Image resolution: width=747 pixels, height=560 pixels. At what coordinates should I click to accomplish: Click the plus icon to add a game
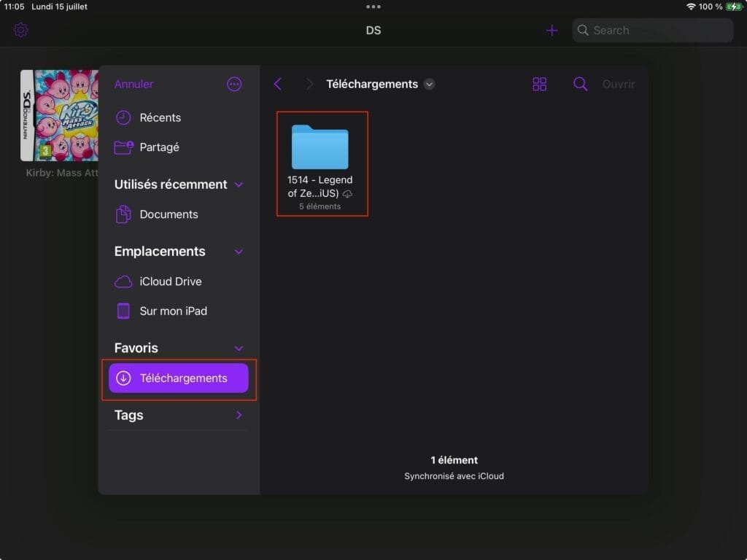[551, 30]
